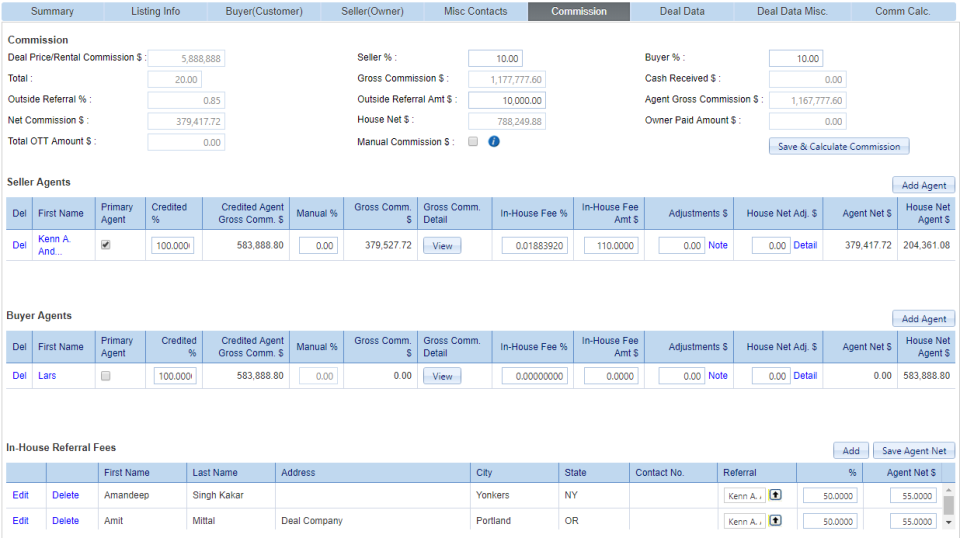Open the Buyer(Customer) tab
The height and width of the screenshot is (538, 960).
(264, 11)
